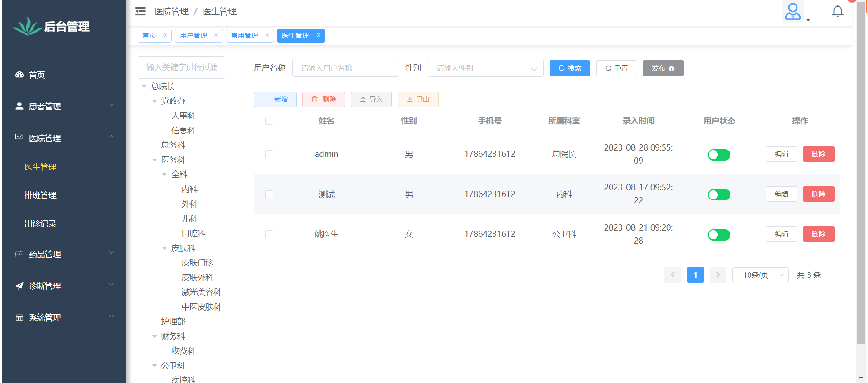The image size is (868, 383).
Task: Collapse the 医务科 tree node
Action: pos(155,160)
